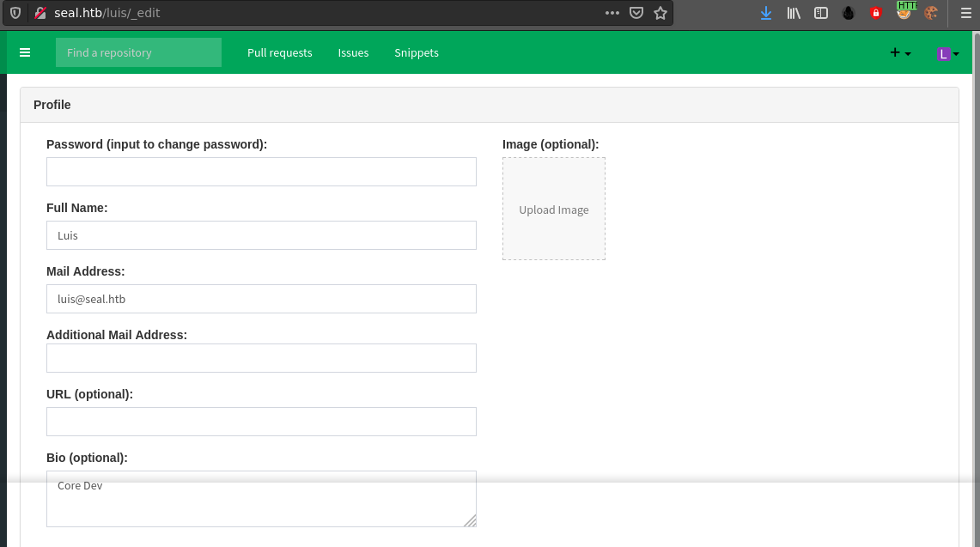Screen dimensions: 980x547
Task: Open the cookie extension icon
Action: 931,13
